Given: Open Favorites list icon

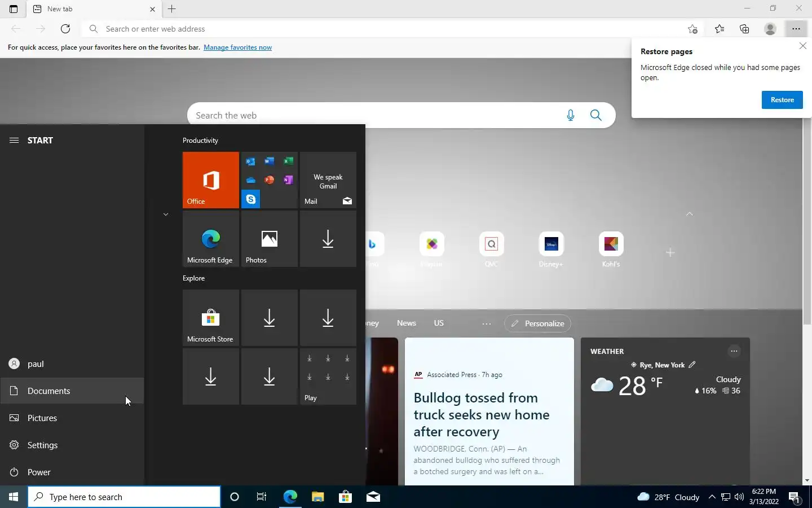Looking at the screenshot, I should pos(720,29).
